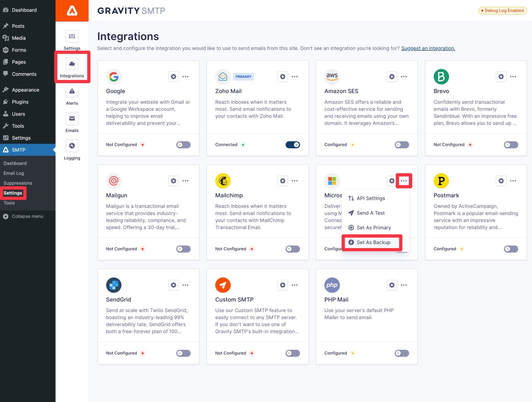Click the Postmark logo icon
This screenshot has height=402, width=532.
click(442, 181)
